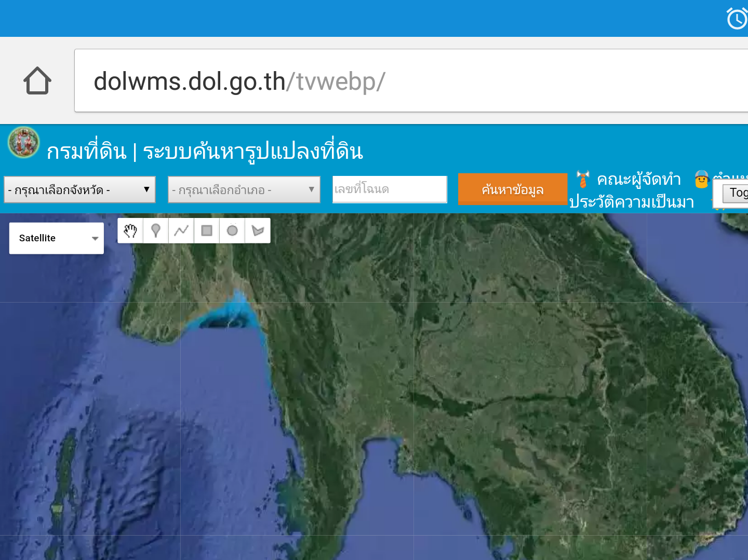Tap the alarm clock icon in top bar
The image size is (748, 560).
click(737, 19)
